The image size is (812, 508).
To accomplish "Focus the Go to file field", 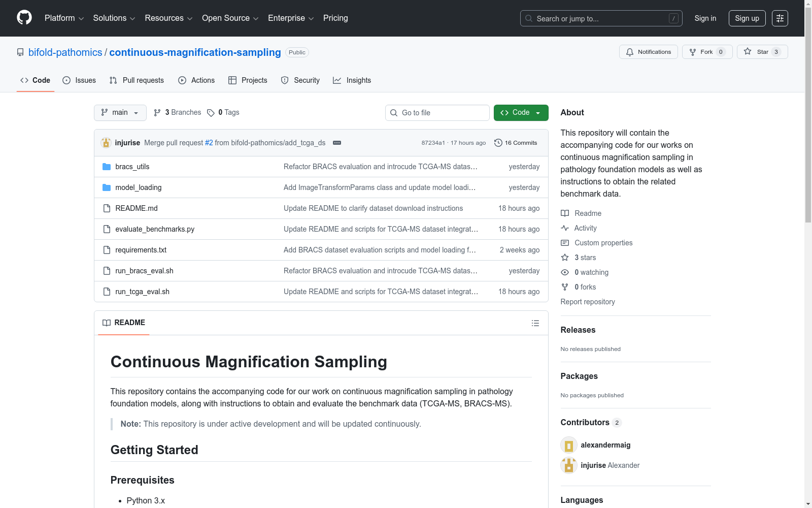I will [437, 113].
